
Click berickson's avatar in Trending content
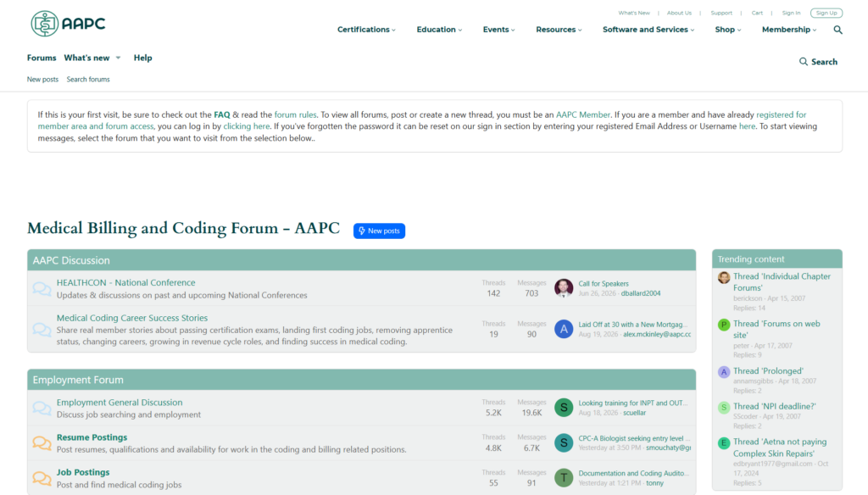point(724,277)
